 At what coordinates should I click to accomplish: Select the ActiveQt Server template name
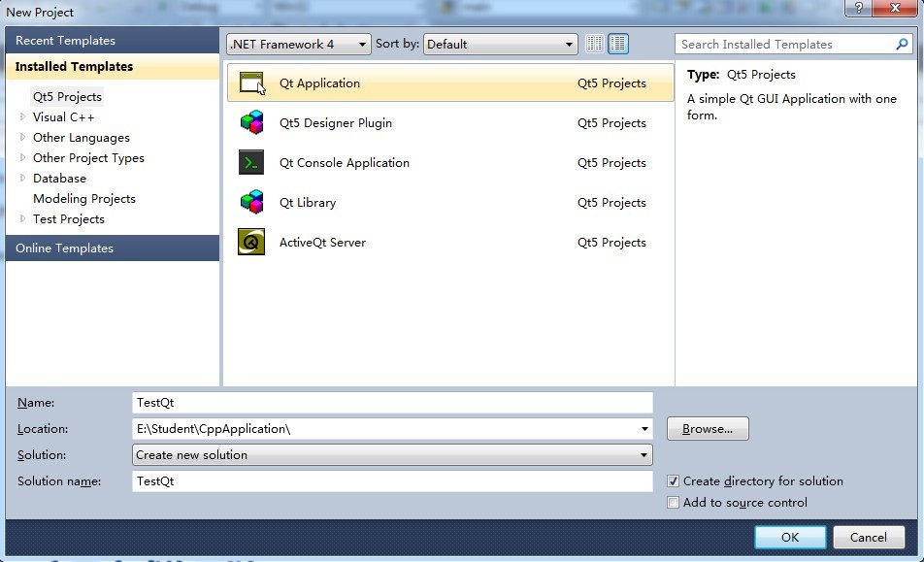322,242
